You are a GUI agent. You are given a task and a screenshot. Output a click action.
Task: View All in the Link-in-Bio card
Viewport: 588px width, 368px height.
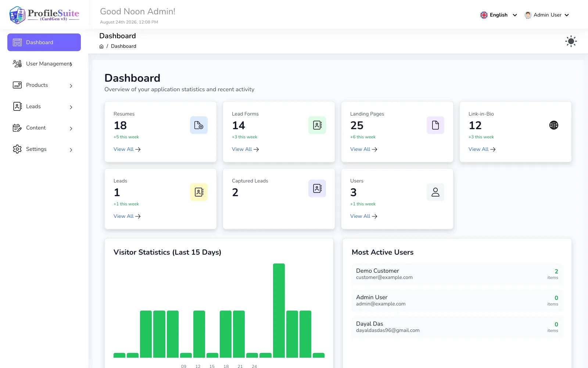pos(482,149)
